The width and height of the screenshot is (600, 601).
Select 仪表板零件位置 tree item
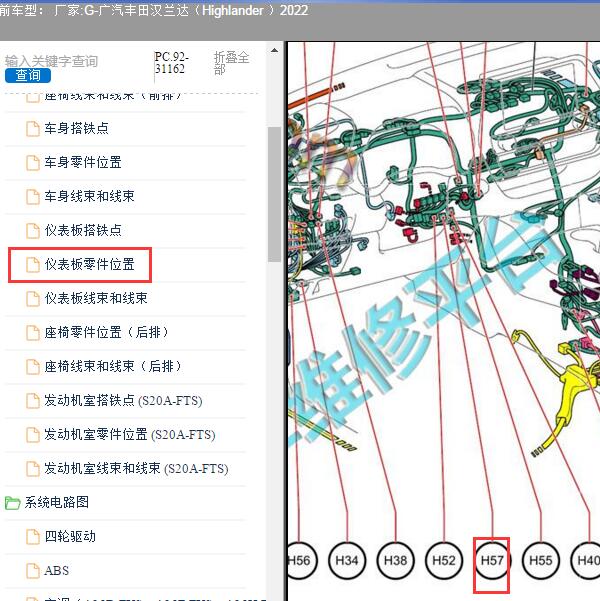[x=89, y=264]
